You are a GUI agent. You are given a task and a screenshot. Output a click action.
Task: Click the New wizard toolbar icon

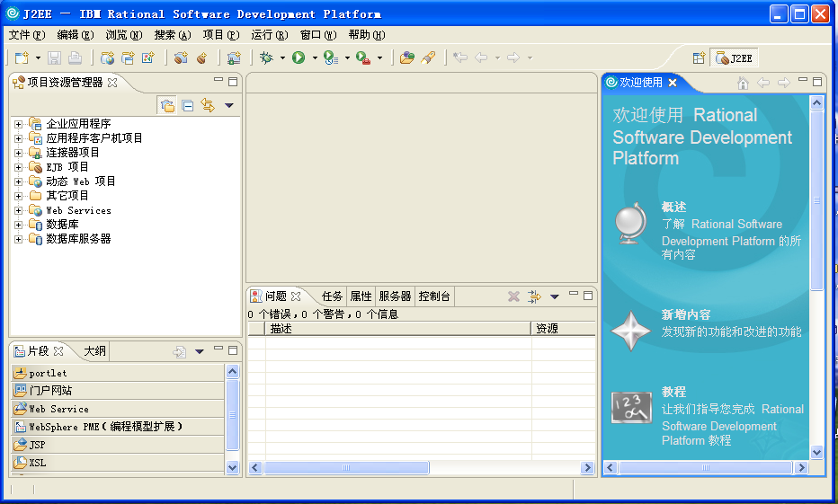click(22, 57)
